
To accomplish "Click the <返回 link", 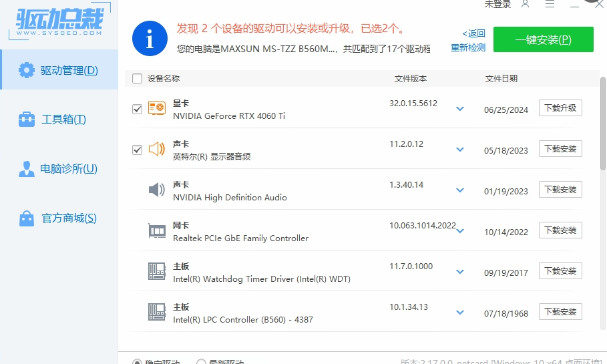I will point(473,33).
